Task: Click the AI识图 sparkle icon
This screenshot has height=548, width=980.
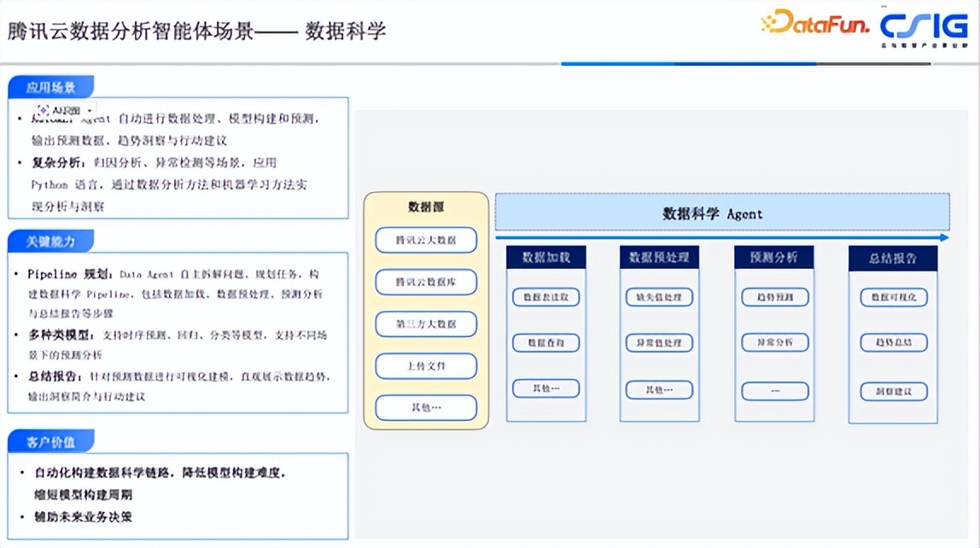Action: (x=44, y=110)
